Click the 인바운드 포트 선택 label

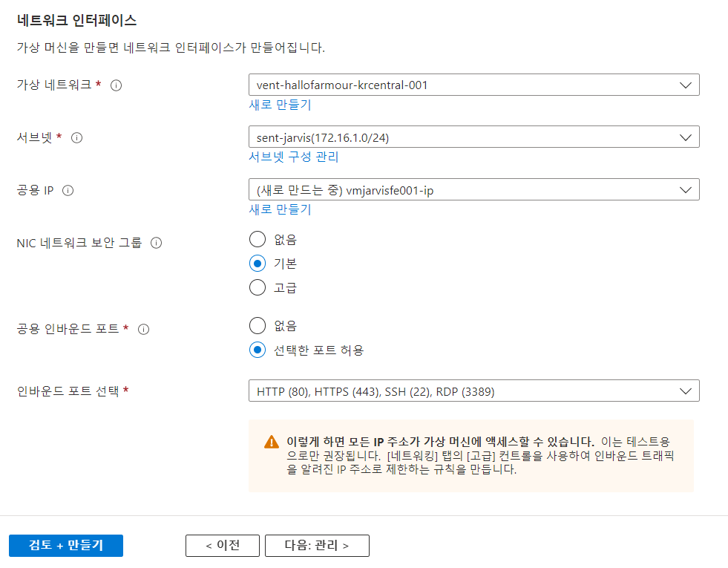pos(68,391)
